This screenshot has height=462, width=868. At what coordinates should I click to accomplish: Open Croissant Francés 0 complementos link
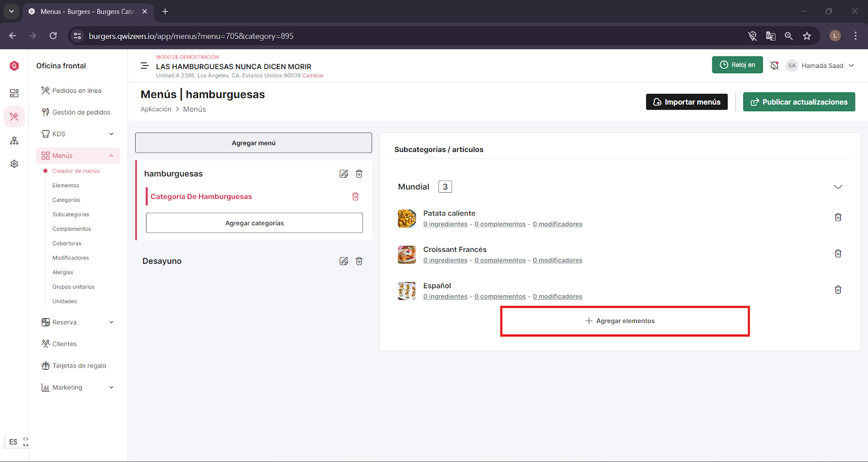(x=500, y=261)
